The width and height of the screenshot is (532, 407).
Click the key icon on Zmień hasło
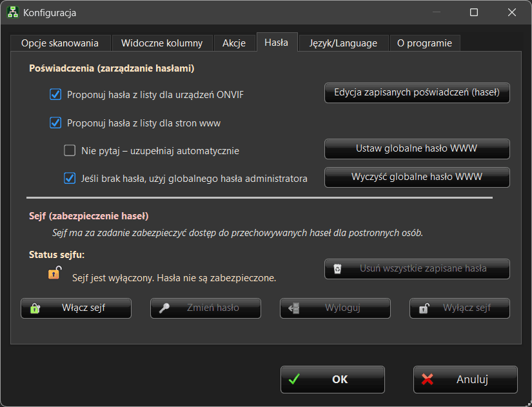tap(164, 308)
